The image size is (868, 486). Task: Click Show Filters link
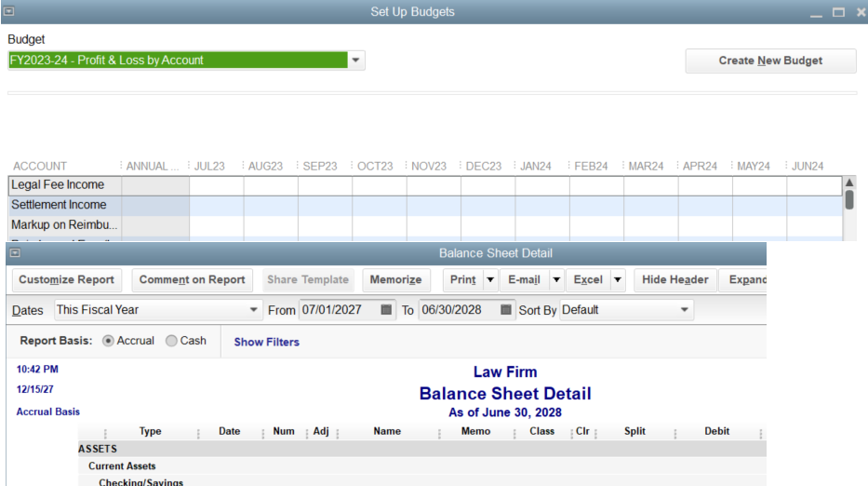(266, 342)
